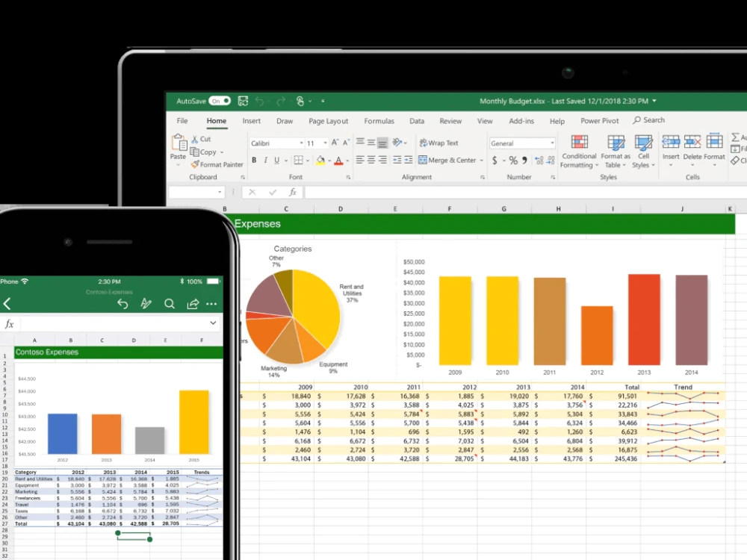
Task: Open the file name dropdown in title bar
Action: pyautogui.click(x=654, y=101)
